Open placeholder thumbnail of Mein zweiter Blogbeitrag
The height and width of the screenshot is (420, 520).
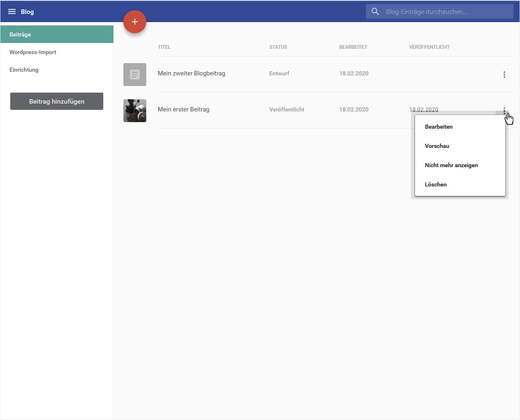tap(135, 75)
